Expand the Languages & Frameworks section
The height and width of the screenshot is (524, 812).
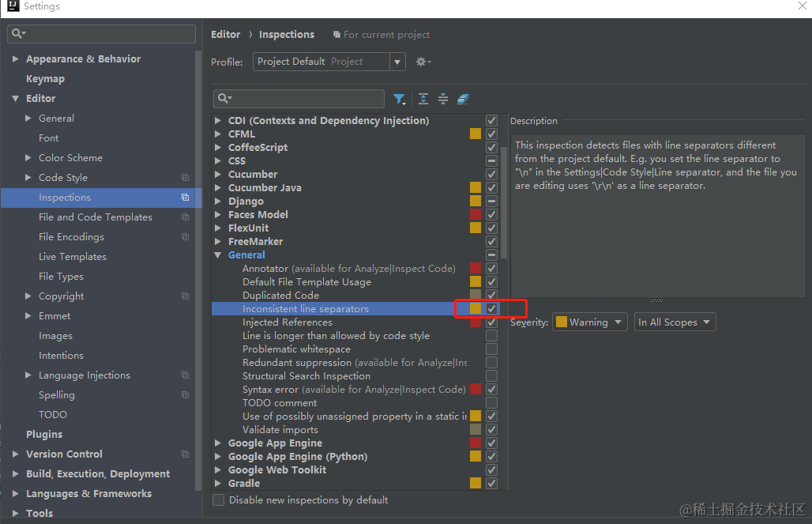16,493
